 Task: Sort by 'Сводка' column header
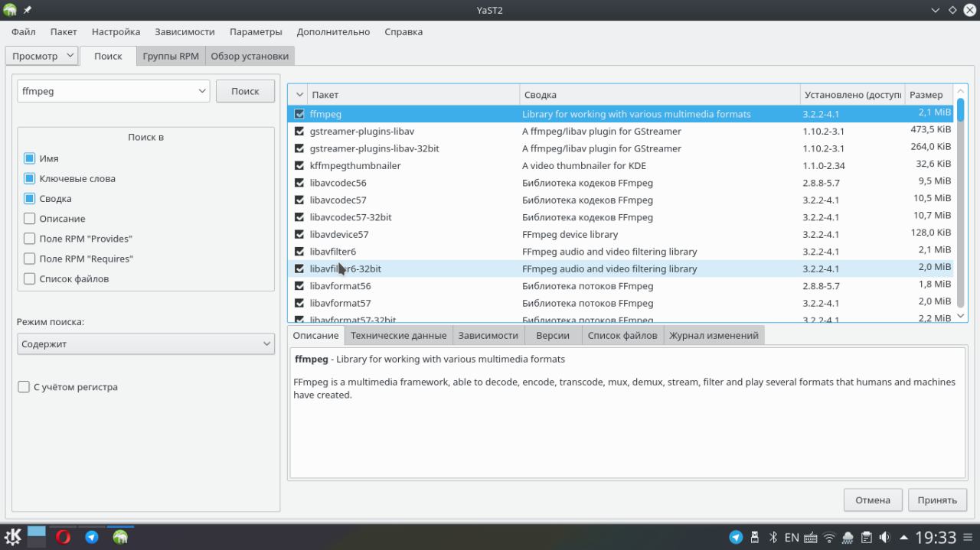click(659, 95)
